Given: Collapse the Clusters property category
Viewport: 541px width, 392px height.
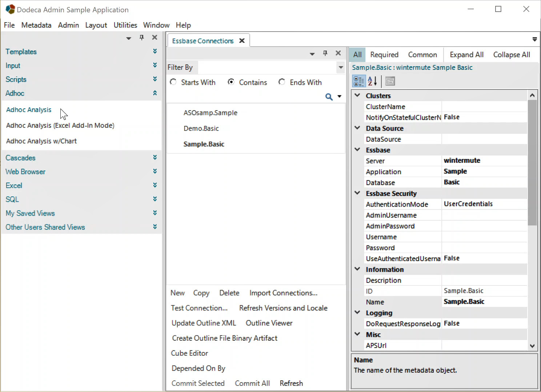Looking at the screenshot, I should [357, 95].
